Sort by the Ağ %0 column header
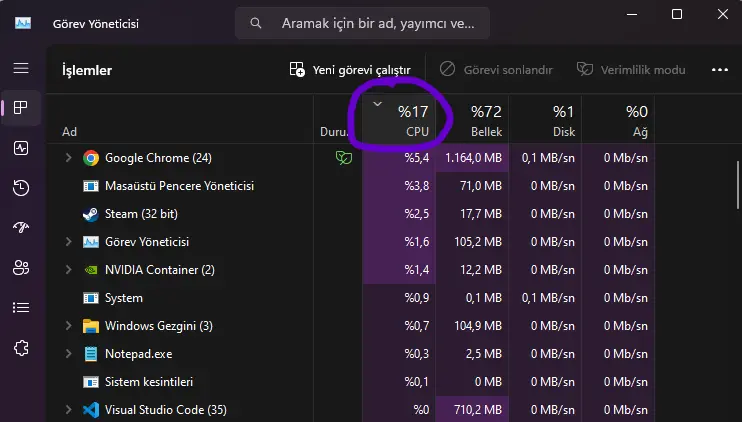Viewport: 742px width, 422px height. click(618, 120)
